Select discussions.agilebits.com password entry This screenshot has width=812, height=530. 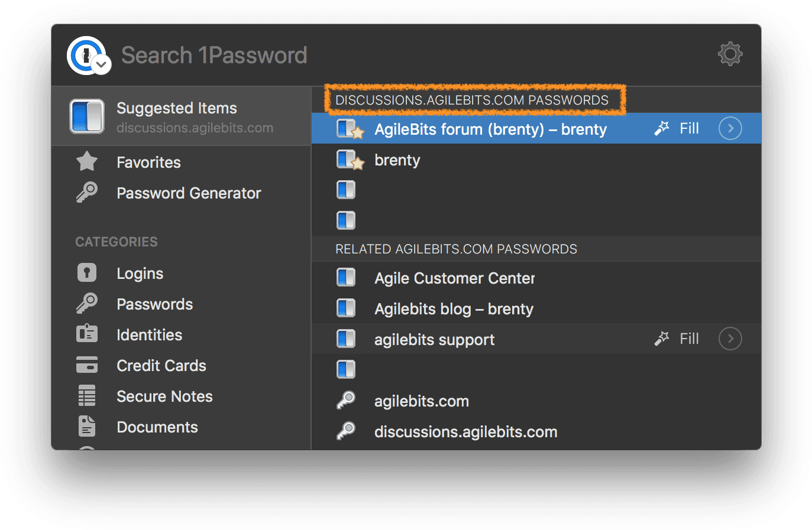465,432
